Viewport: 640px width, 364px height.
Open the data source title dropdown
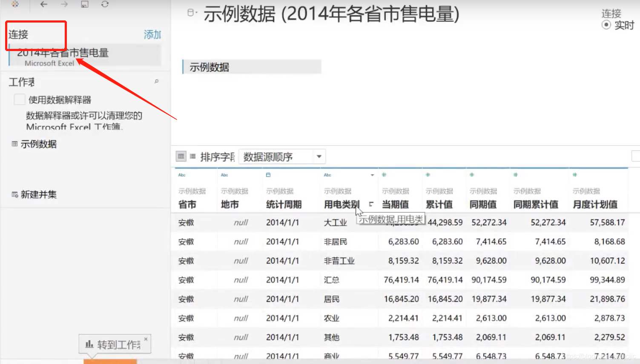tap(195, 13)
